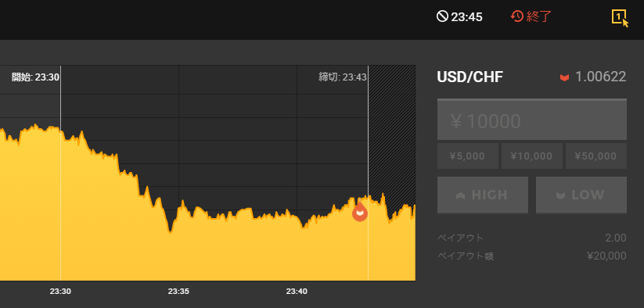This screenshot has width=644, height=308.
Task: Click the ¥10000 trade amount input field
Action: click(x=532, y=120)
